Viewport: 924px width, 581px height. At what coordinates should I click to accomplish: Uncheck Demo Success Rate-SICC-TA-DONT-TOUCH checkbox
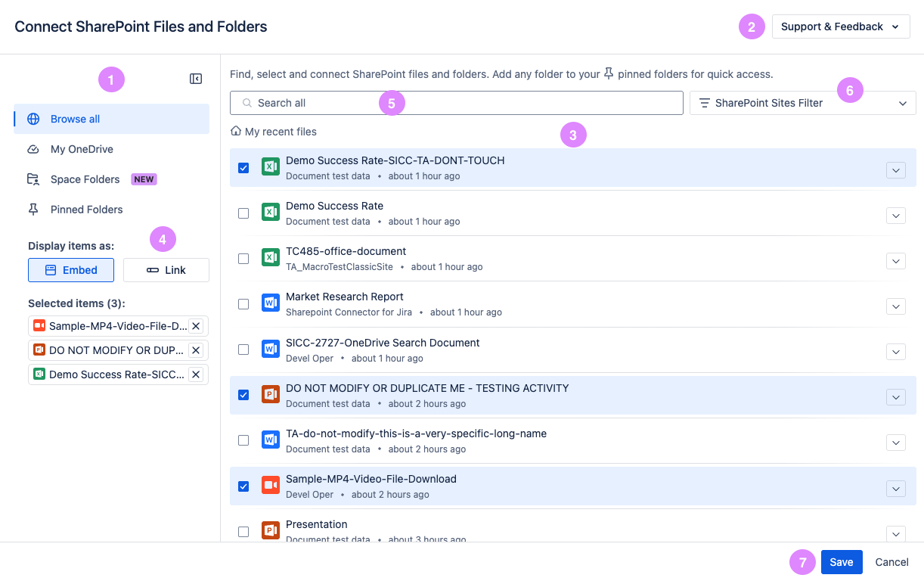click(x=243, y=168)
